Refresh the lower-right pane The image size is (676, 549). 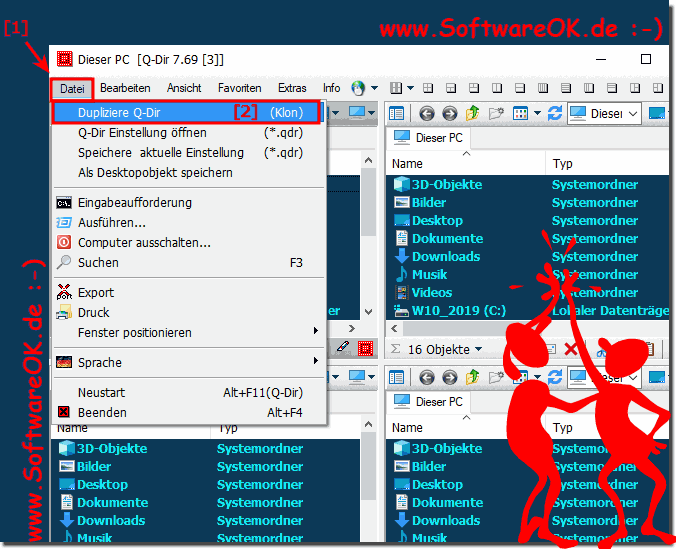(555, 377)
